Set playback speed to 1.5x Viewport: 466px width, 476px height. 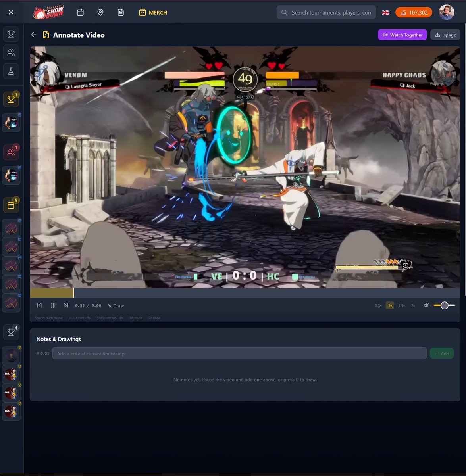pos(402,306)
